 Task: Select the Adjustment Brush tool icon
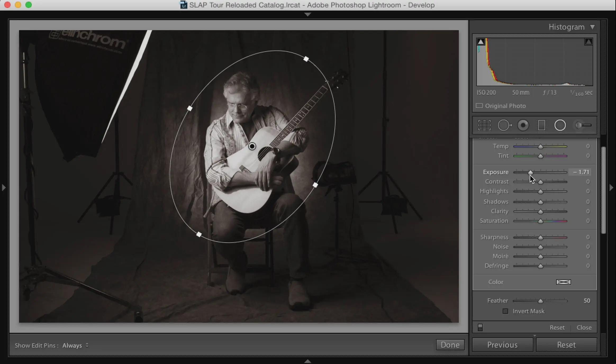583,125
